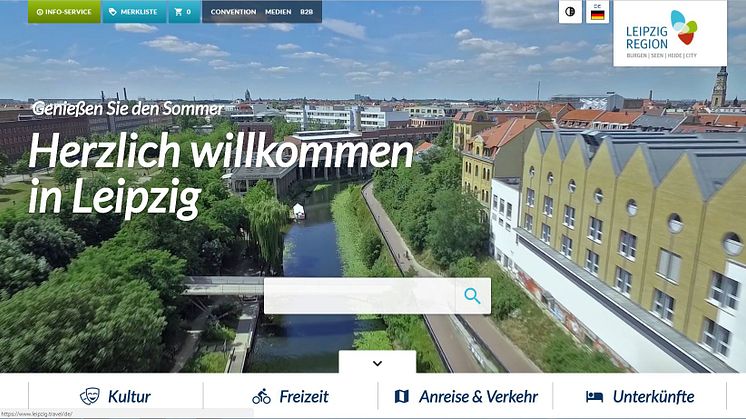Open the Merkliste wishlist
This screenshot has width=746, height=419.
pyautogui.click(x=133, y=11)
